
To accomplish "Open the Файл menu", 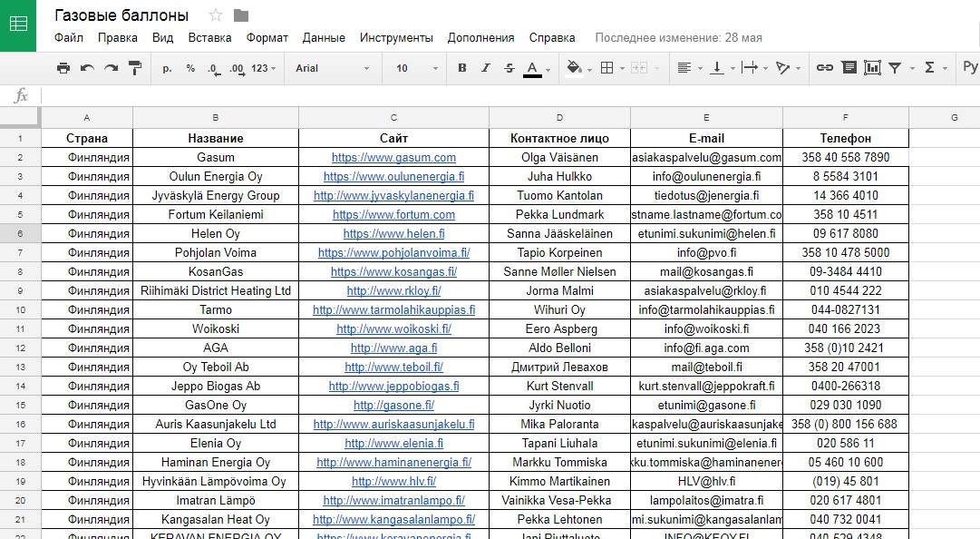I will coord(69,37).
